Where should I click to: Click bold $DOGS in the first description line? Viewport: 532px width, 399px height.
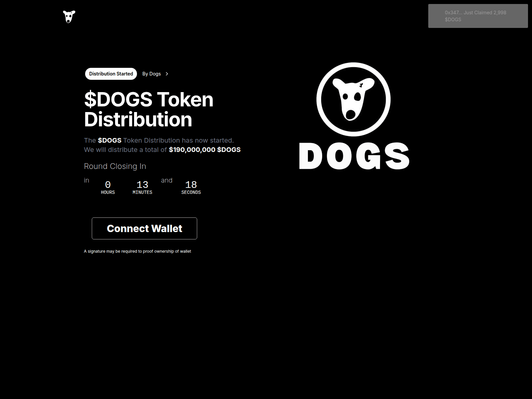(110, 140)
